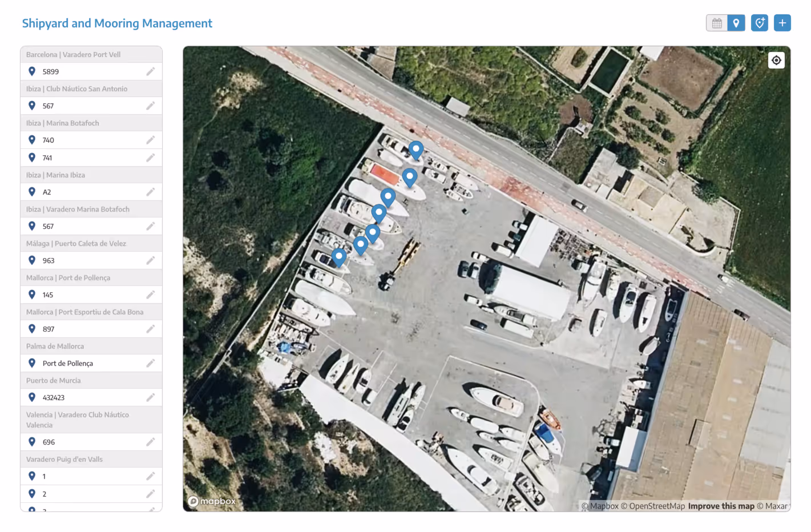Click the Mapbox logo
Image resolution: width=811 pixels, height=532 pixels.
[x=212, y=501]
